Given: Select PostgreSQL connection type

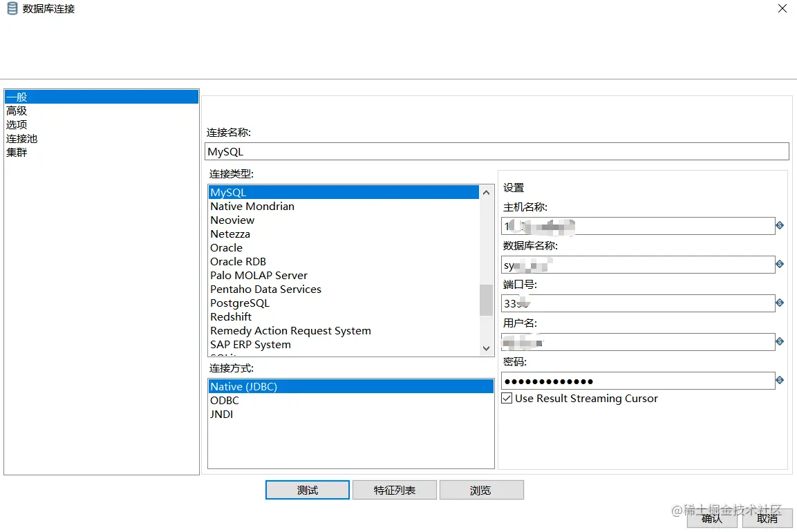Looking at the screenshot, I should click(x=344, y=303).
